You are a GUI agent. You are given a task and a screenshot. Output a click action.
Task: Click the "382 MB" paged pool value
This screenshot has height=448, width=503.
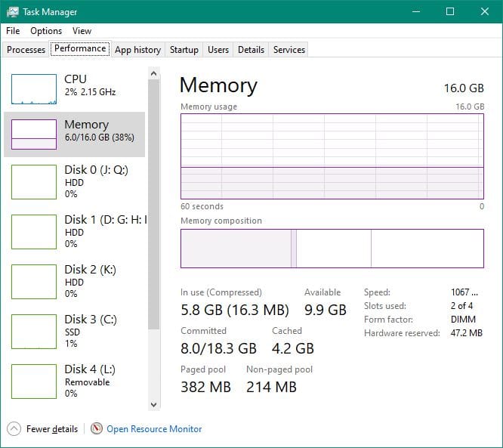coord(205,387)
